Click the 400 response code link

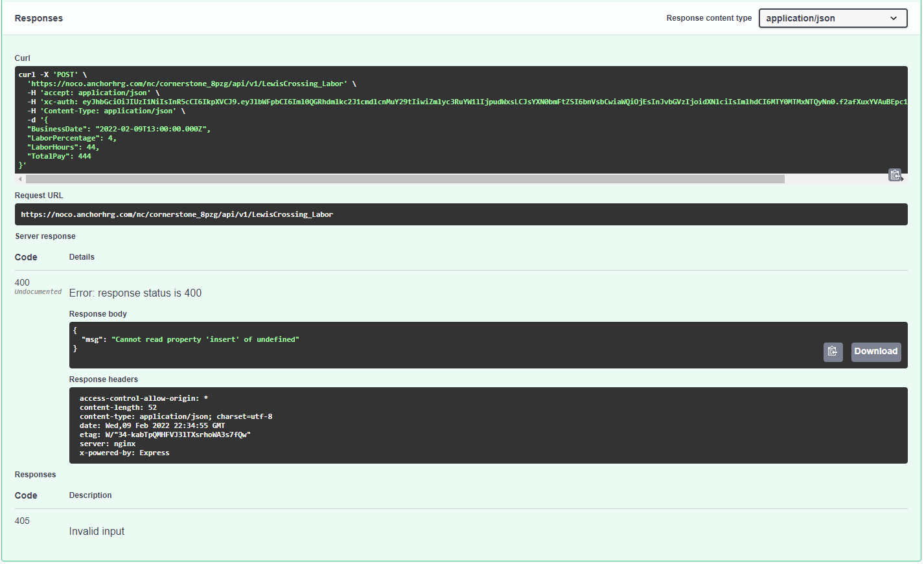[x=21, y=282]
